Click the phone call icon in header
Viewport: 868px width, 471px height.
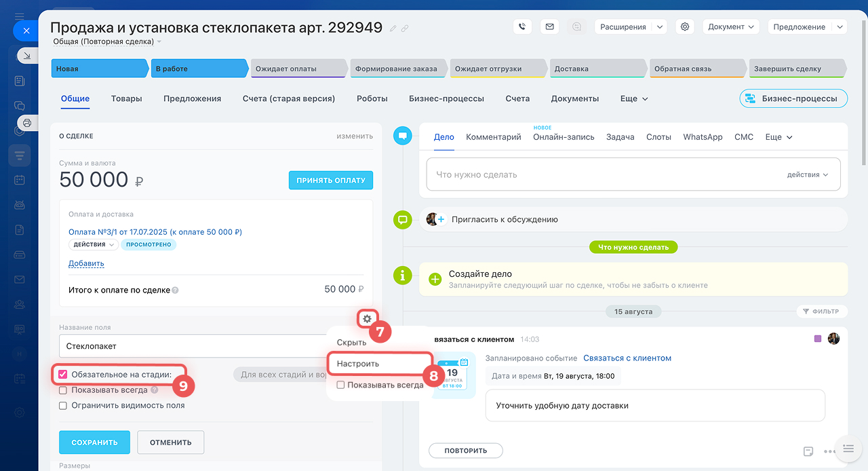tap(522, 27)
